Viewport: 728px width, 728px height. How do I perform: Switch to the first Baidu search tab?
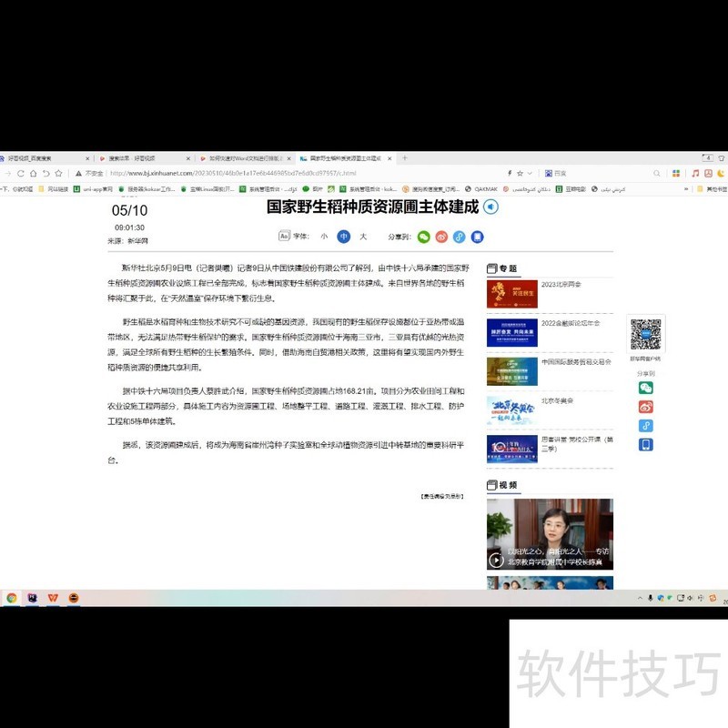pos(42,158)
